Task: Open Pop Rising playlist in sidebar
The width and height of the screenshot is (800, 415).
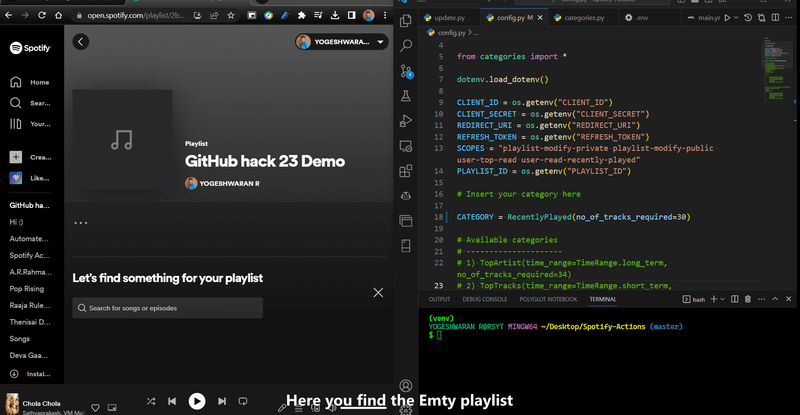Action: [27, 288]
